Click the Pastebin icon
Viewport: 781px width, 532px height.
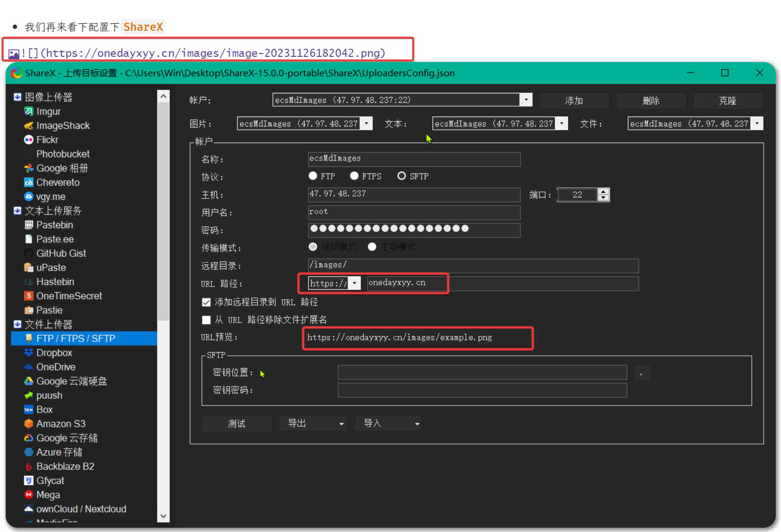pyautogui.click(x=29, y=225)
